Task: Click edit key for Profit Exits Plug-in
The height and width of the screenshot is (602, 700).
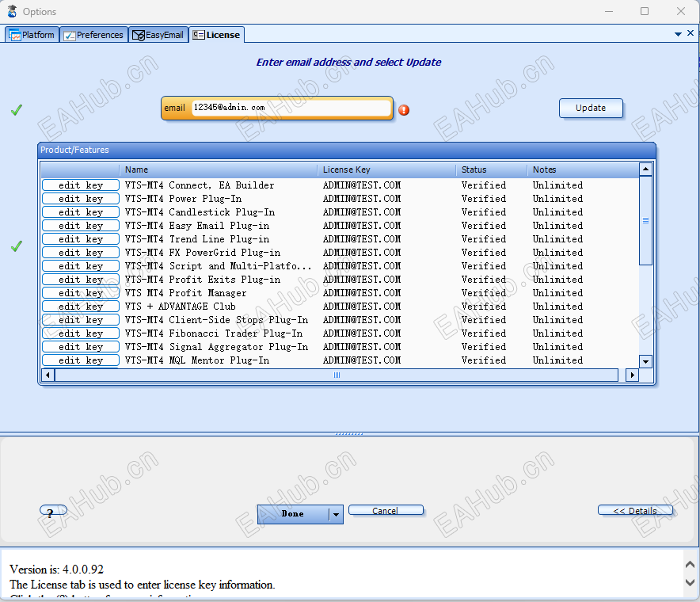Action: click(81, 279)
